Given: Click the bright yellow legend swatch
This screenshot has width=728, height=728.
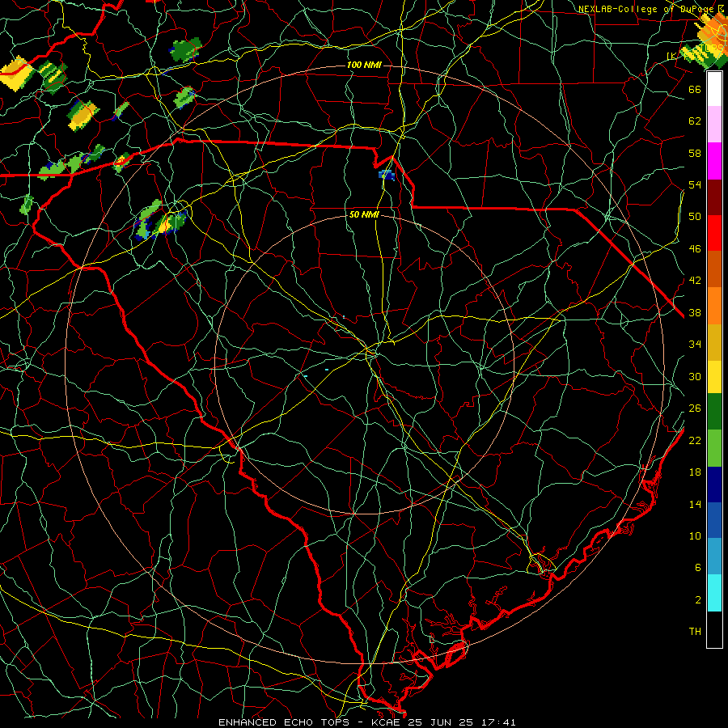Looking at the screenshot, I should coord(714,377).
